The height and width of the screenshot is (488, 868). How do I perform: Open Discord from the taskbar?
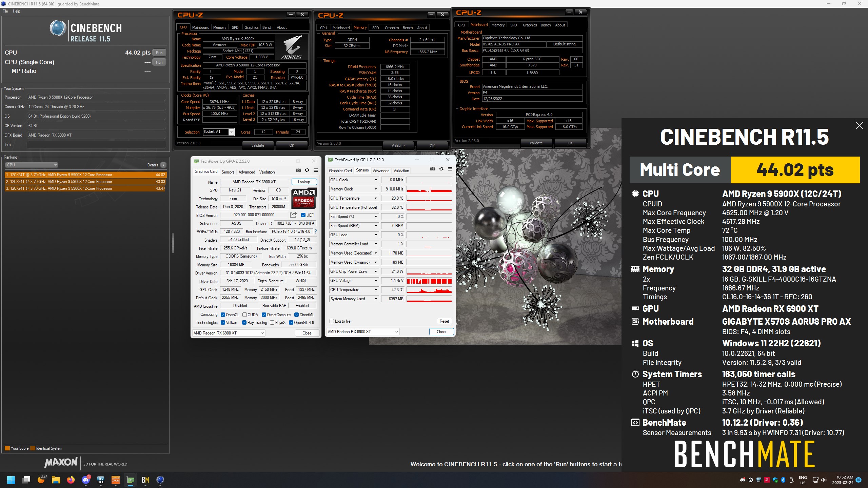point(86,480)
